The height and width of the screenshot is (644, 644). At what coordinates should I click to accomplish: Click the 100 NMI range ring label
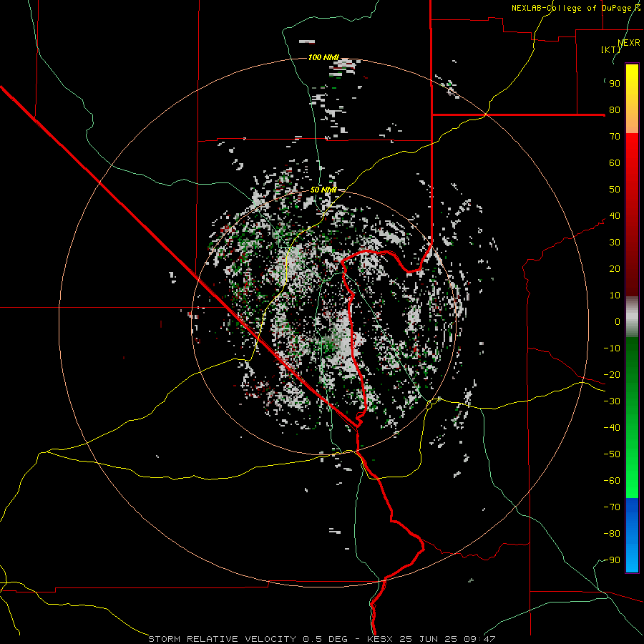(323, 57)
